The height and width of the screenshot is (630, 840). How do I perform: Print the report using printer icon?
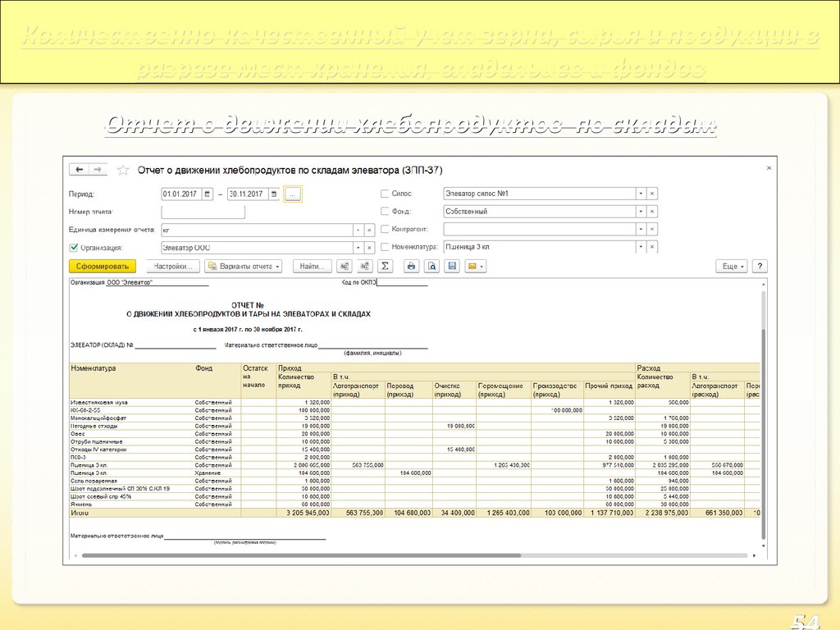412,267
